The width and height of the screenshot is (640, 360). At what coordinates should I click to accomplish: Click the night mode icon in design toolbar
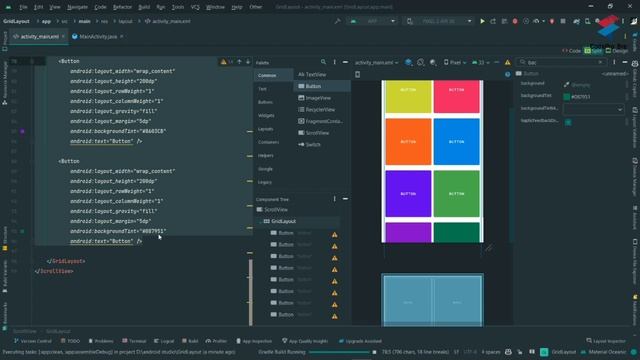coord(433,62)
